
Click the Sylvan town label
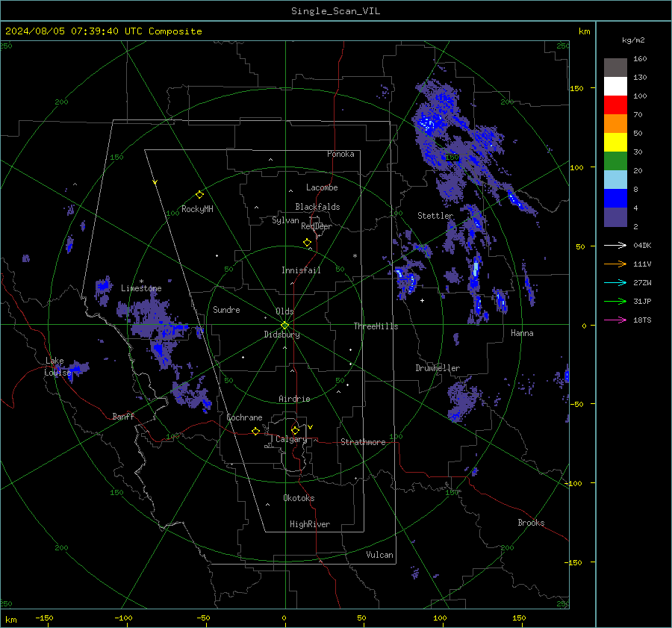pyautogui.click(x=285, y=220)
